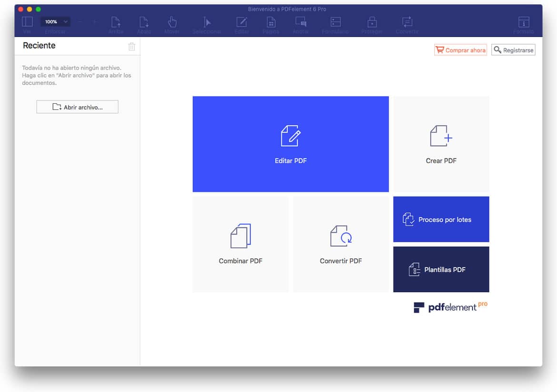Click the Arriba page-up toolbar icon

[x=116, y=22]
